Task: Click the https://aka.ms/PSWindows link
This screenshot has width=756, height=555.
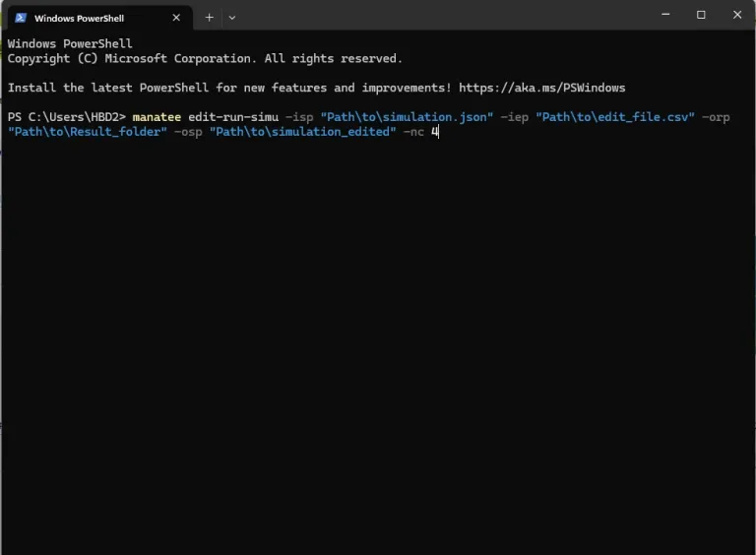Action: (x=542, y=88)
